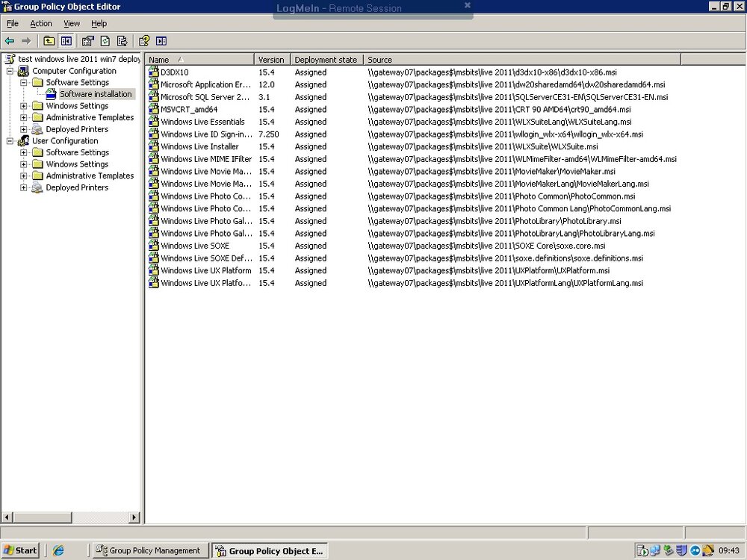The height and width of the screenshot is (560, 747).
Task: Select Administrative Templates under User Configuration
Action: [x=90, y=175]
